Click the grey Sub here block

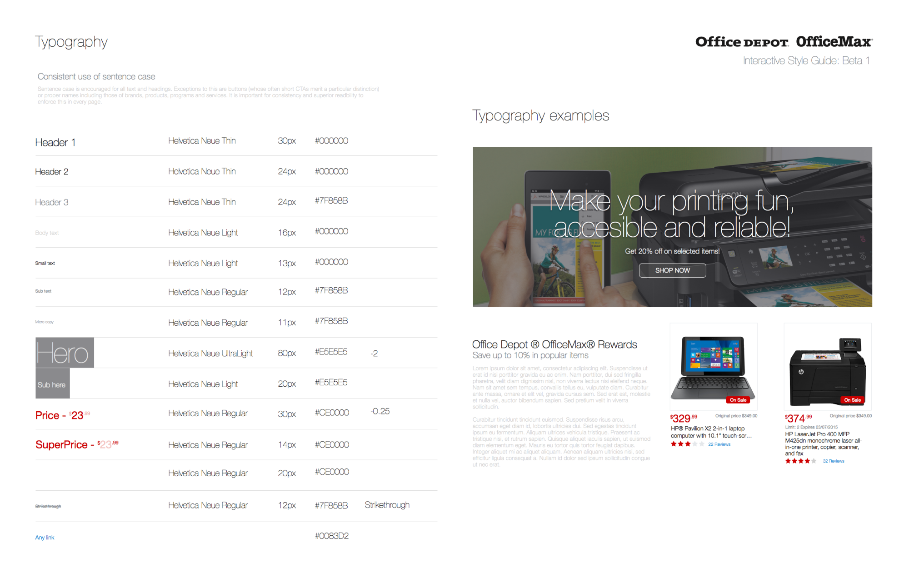52,383
